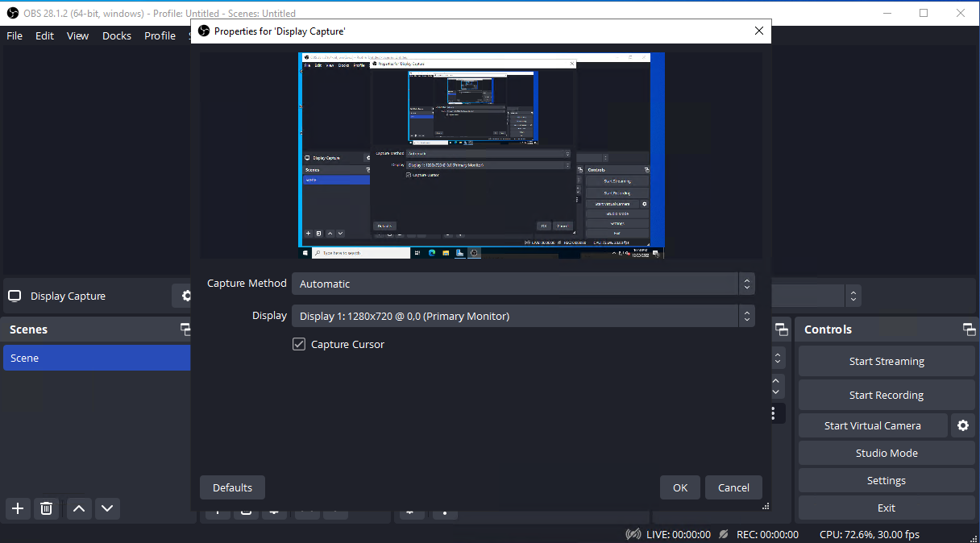This screenshot has width=980, height=543.
Task: Click the 'Controls' panel title
Action: [828, 330]
